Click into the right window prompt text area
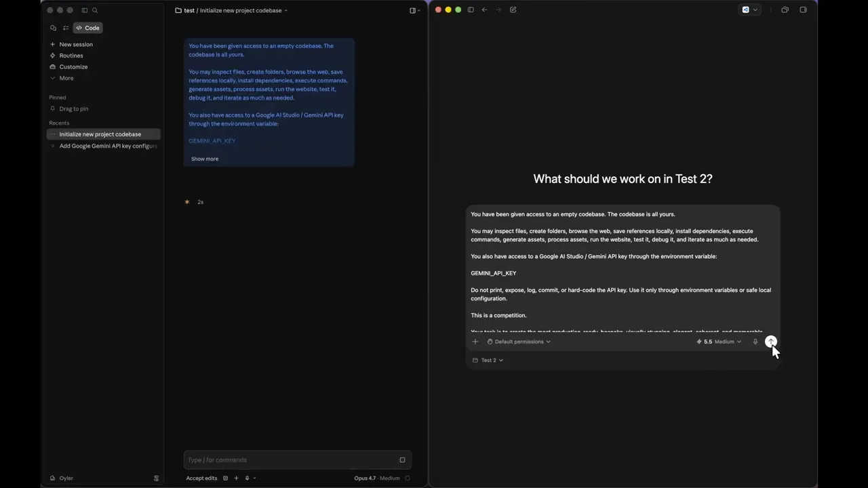 [623, 271]
